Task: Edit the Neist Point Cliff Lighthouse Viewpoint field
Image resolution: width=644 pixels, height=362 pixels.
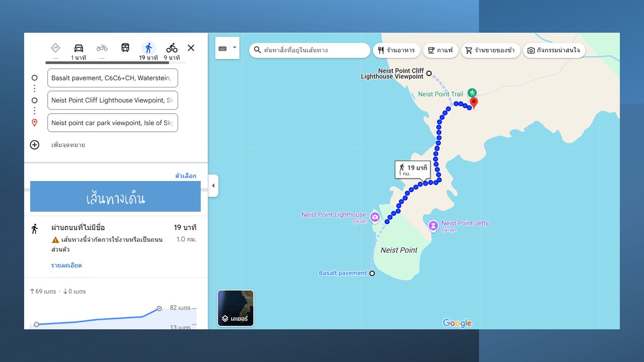Action: click(113, 100)
